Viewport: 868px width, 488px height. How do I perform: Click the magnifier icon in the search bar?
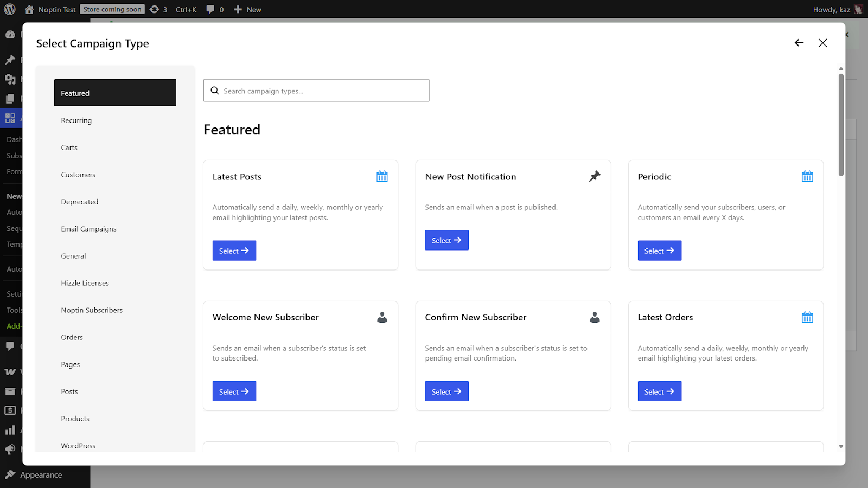tap(215, 91)
